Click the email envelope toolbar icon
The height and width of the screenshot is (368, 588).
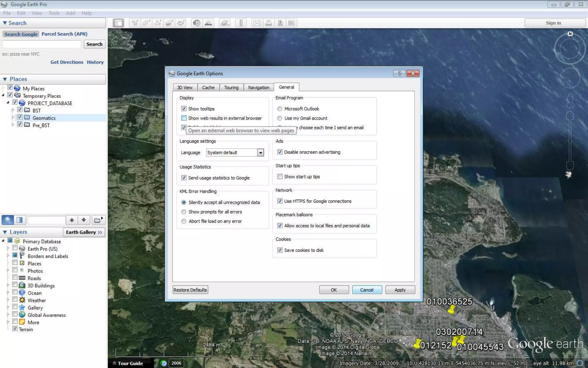pos(257,23)
